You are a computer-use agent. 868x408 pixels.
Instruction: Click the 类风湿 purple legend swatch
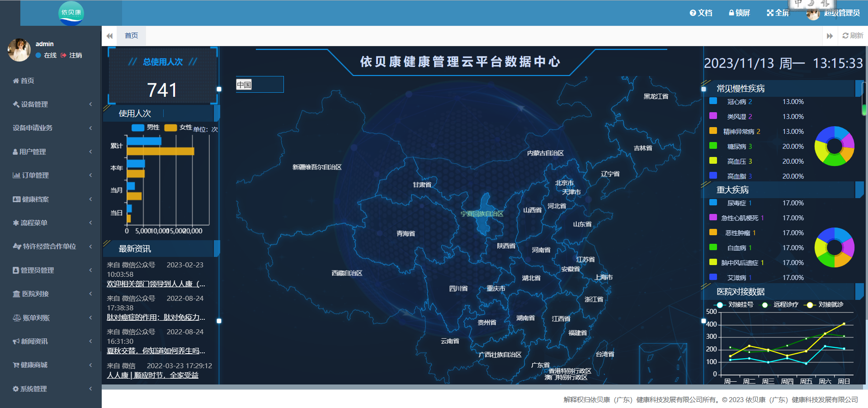coord(713,116)
